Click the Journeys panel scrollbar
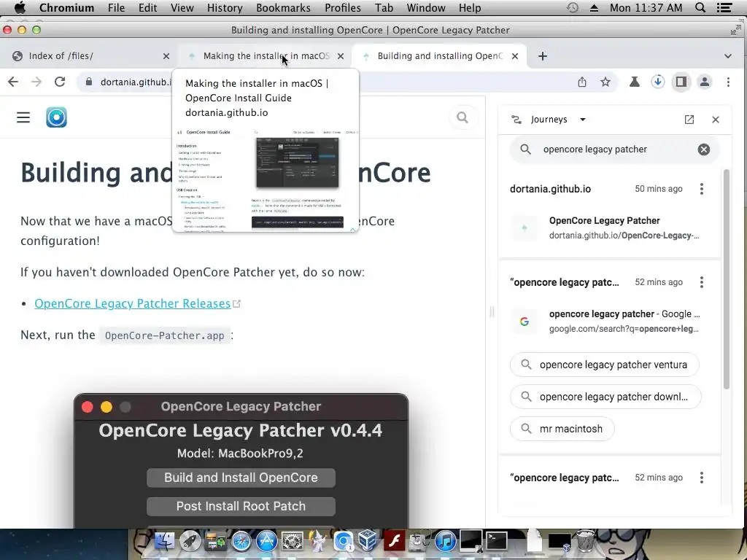Image resolution: width=747 pixels, height=560 pixels. [x=727, y=279]
